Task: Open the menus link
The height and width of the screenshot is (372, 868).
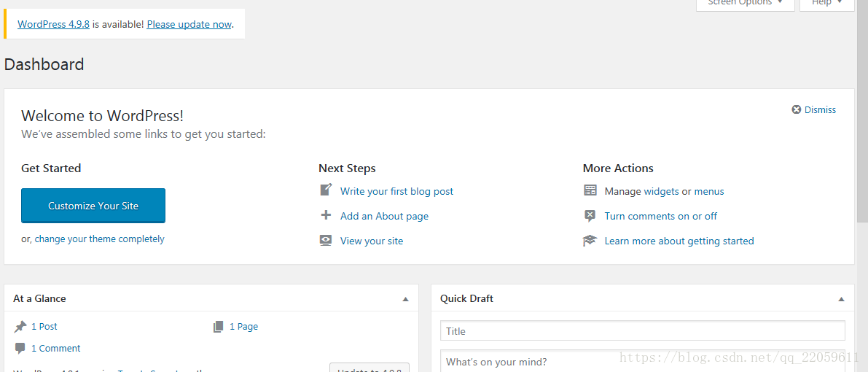Action: point(708,191)
